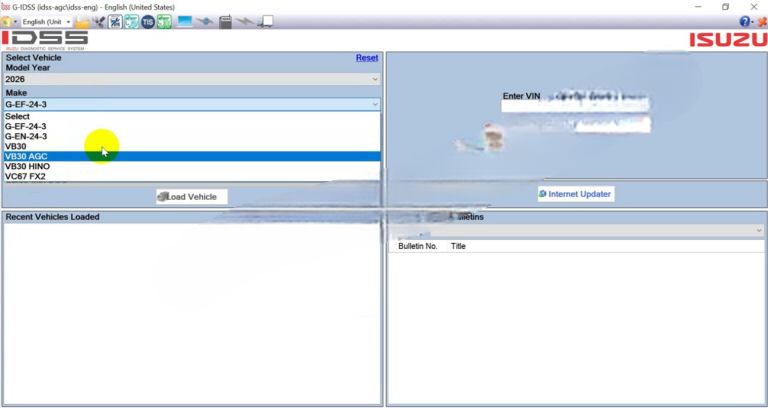This screenshot has height=408, width=768.
Task: Click the globe connection toolbar icon
Action: 205,22
